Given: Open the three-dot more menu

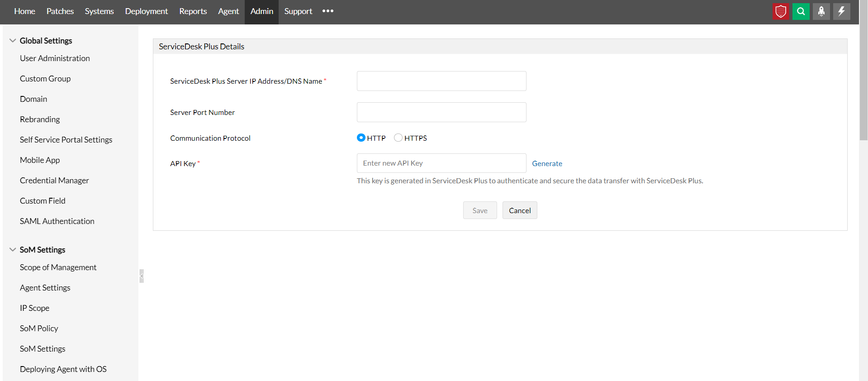Looking at the screenshot, I should pyautogui.click(x=328, y=11).
